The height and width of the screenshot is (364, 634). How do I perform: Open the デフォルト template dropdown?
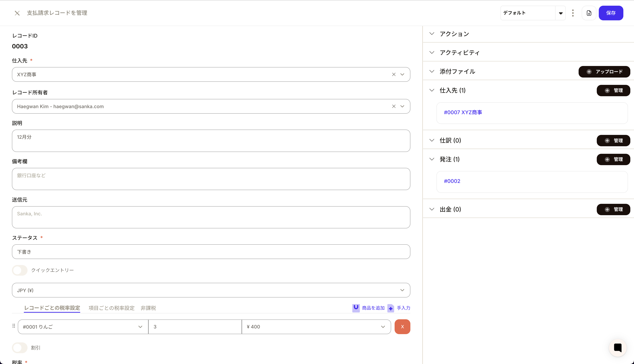click(x=560, y=13)
